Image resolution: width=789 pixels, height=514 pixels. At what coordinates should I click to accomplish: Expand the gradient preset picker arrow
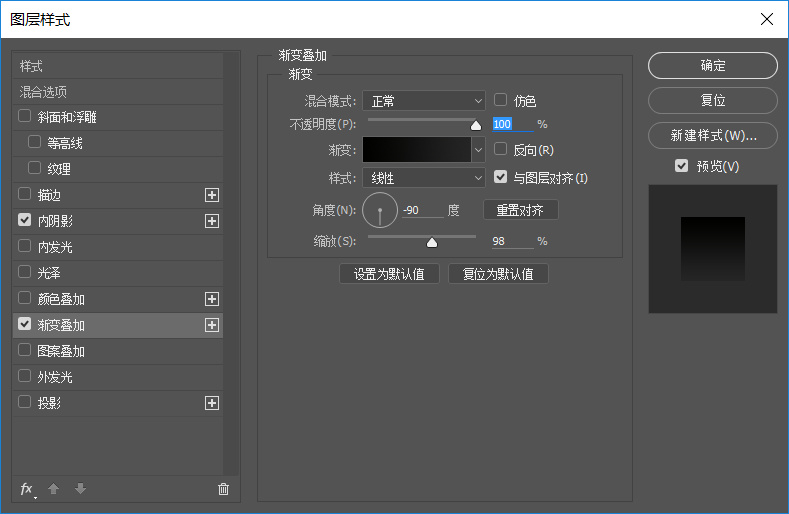pos(478,150)
